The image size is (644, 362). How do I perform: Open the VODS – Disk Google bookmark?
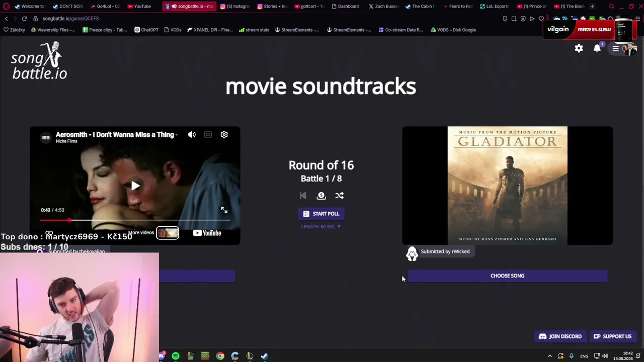coord(453,30)
